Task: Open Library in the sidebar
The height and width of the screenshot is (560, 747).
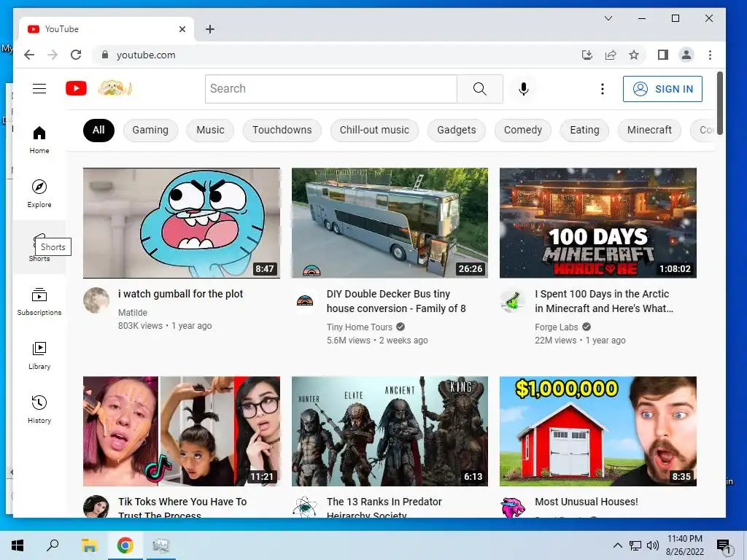Action: click(x=39, y=356)
